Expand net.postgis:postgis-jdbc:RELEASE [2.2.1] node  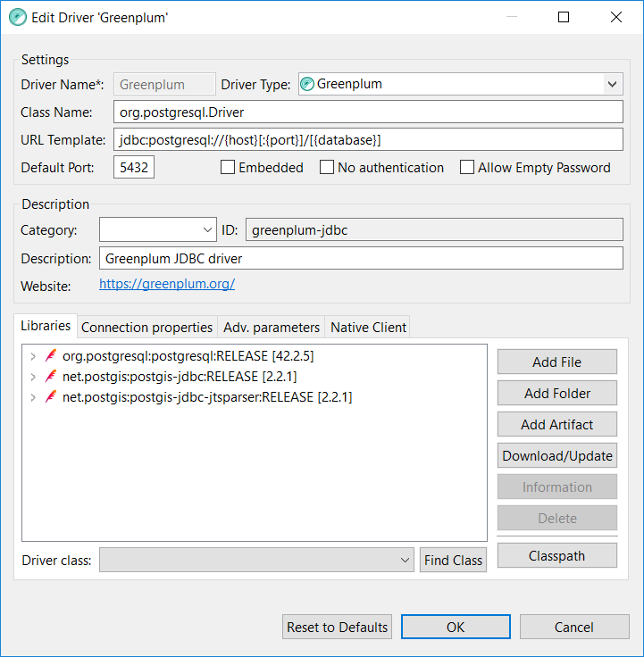pos(33,377)
